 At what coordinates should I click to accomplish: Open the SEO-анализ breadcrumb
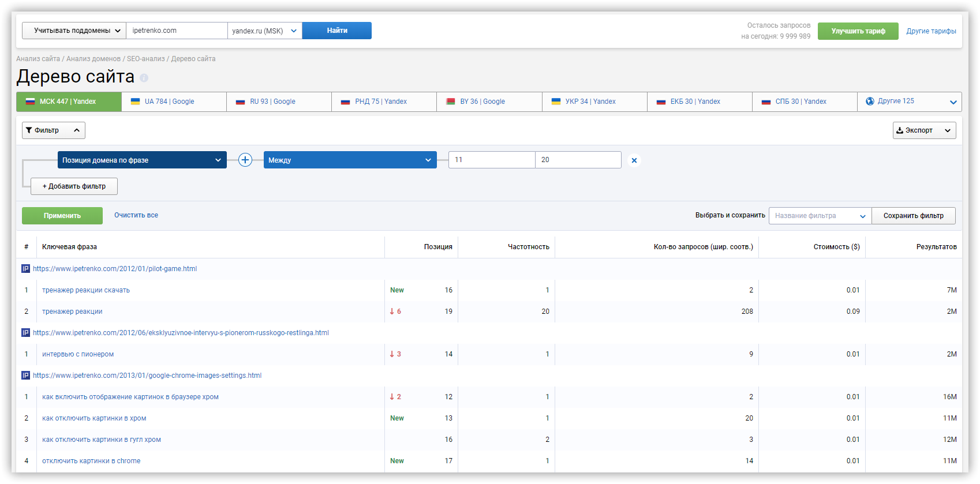coord(146,59)
